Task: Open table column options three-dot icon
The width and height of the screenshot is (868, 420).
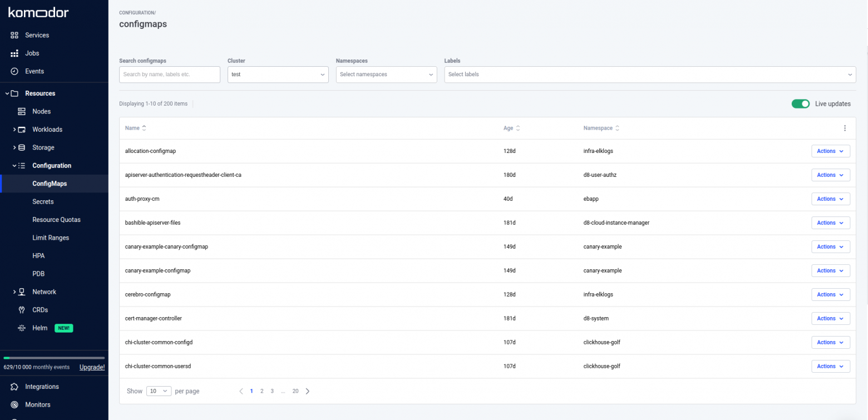Action: click(x=845, y=128)
